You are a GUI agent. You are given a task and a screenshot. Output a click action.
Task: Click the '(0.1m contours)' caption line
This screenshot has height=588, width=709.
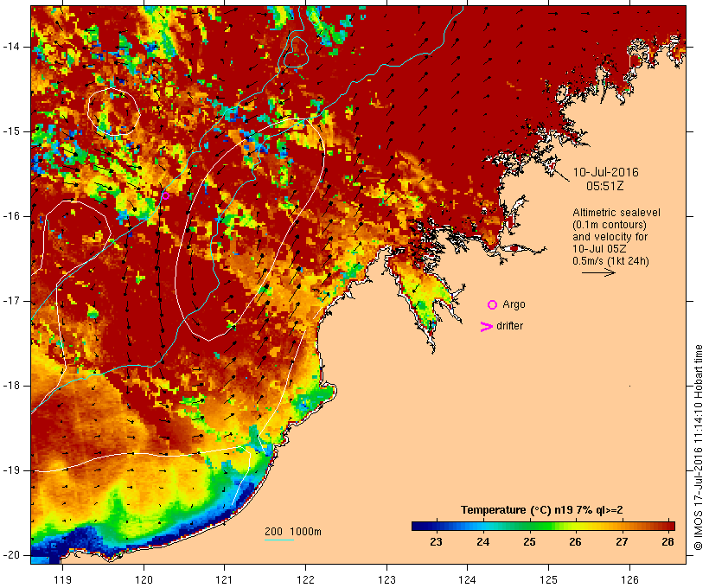pyautogui.click(x=610, y=225)
